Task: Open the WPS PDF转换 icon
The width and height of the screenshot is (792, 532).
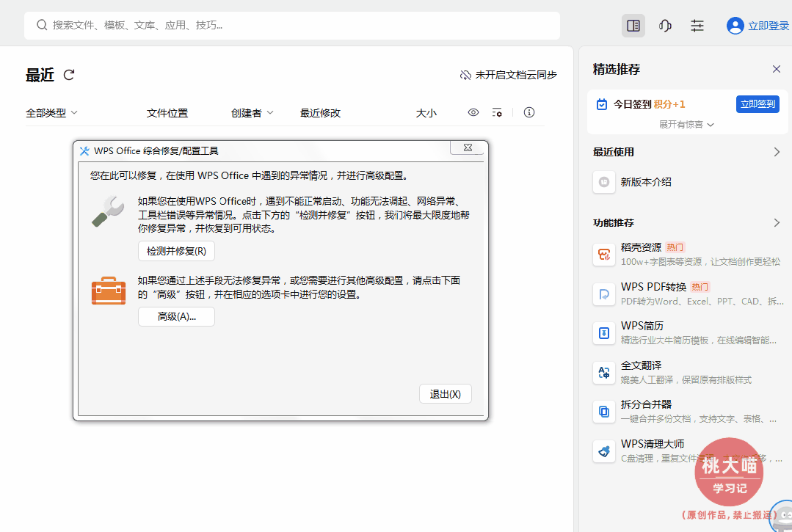Action: click(604, 294)
